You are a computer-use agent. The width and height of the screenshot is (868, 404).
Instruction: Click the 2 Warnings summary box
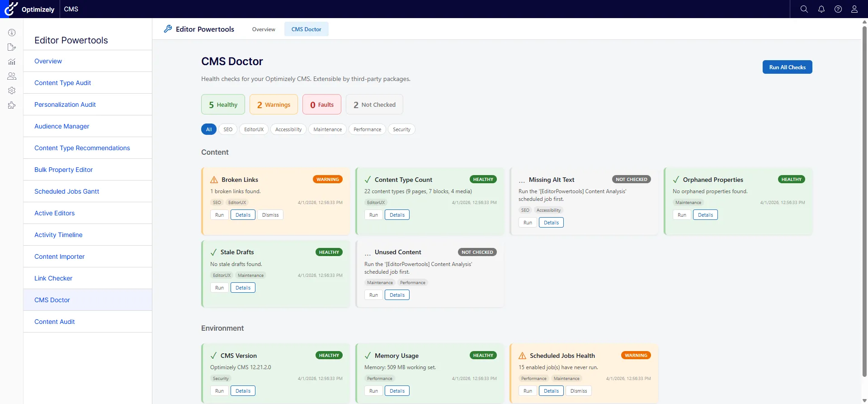coord(274,105)
